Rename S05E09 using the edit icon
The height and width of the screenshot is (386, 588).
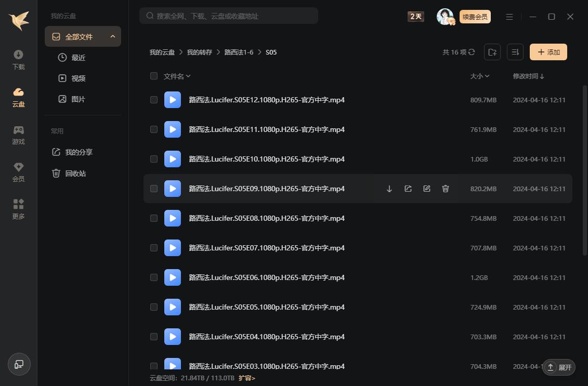tap(426, 189)
